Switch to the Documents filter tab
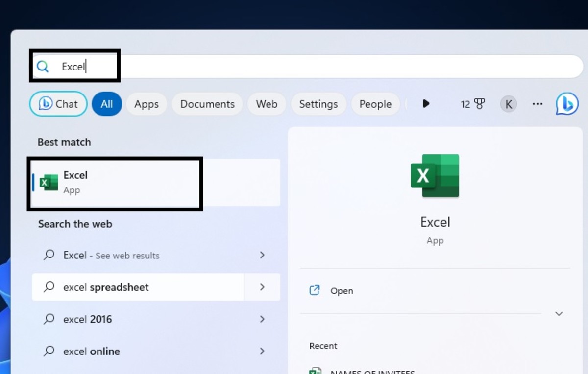Screen dimensions: 588x374 coord(207,104)
